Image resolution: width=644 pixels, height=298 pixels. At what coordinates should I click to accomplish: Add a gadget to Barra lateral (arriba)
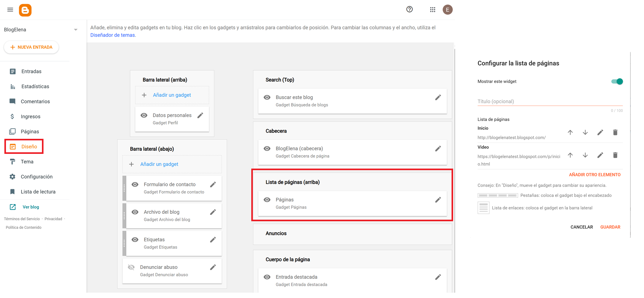[x=172, y=95]
